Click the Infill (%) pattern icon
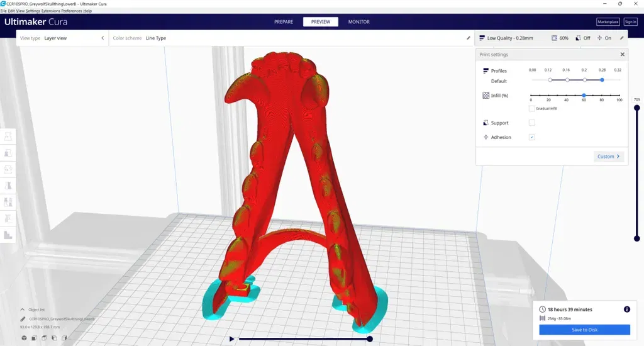This screenshot has height=346, width=644. [x=486, y=96]
